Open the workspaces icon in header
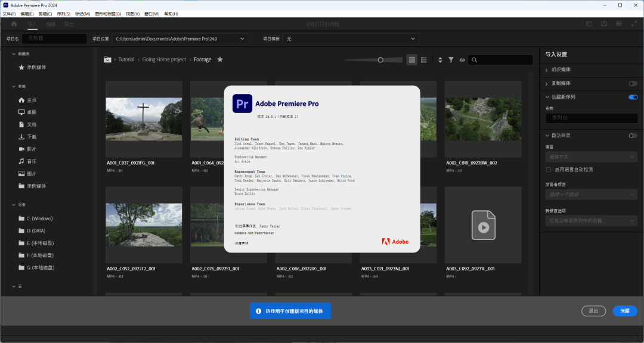 pos(589,24)
